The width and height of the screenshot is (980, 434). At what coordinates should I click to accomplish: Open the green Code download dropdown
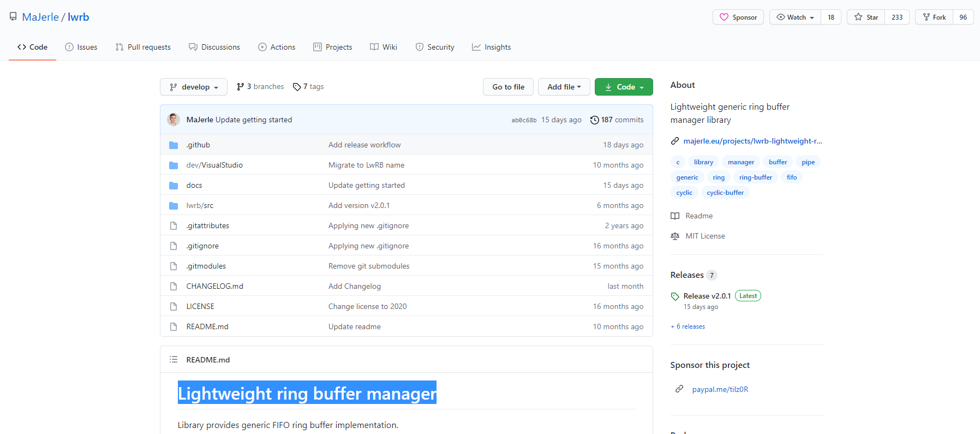pyautogui.click(x=624, y=87)
